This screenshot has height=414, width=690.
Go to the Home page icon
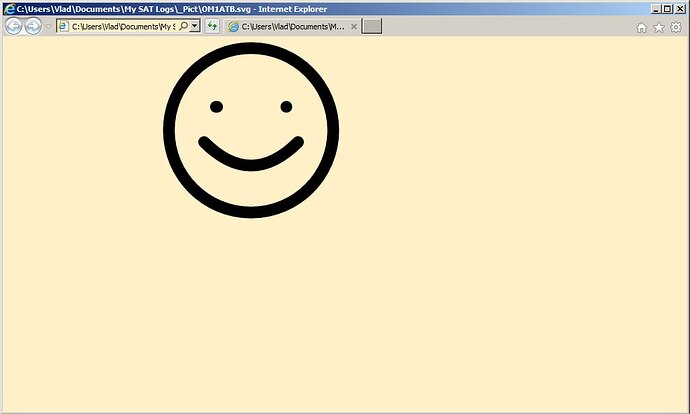642,28
